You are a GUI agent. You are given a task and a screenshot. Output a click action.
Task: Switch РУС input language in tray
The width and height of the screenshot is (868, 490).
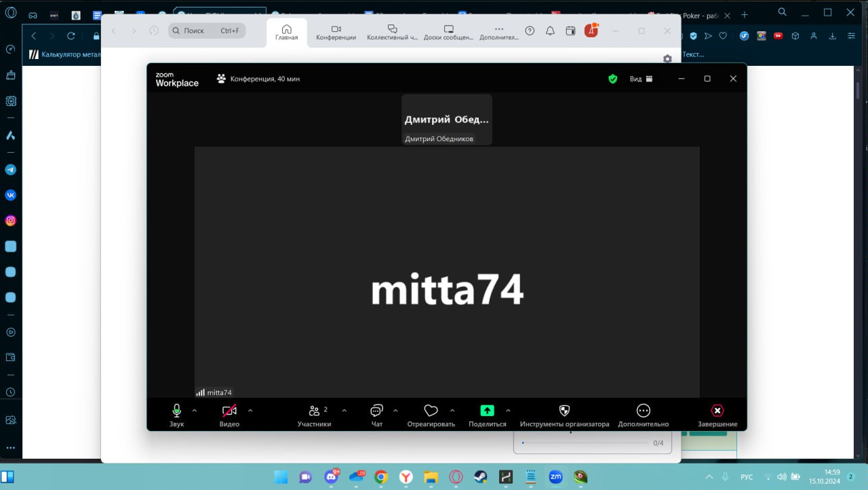[747, 477]
